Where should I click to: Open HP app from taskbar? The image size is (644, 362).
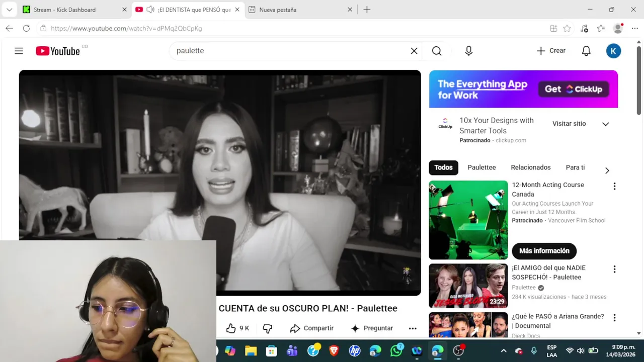[x=355, y=350]
